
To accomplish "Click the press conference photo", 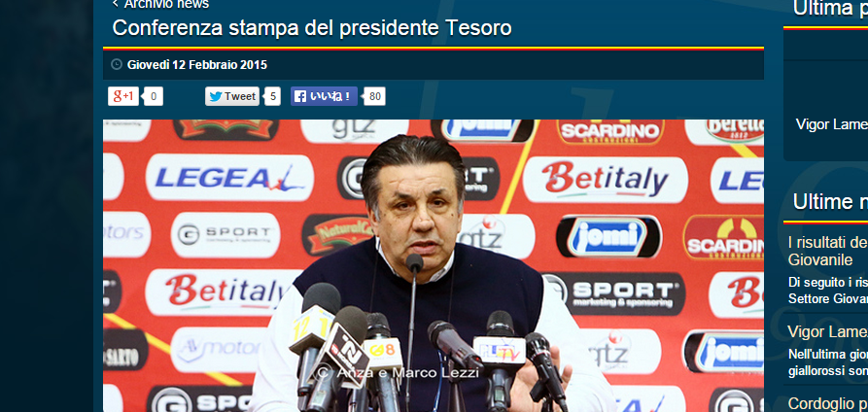I will click(434, 266).
